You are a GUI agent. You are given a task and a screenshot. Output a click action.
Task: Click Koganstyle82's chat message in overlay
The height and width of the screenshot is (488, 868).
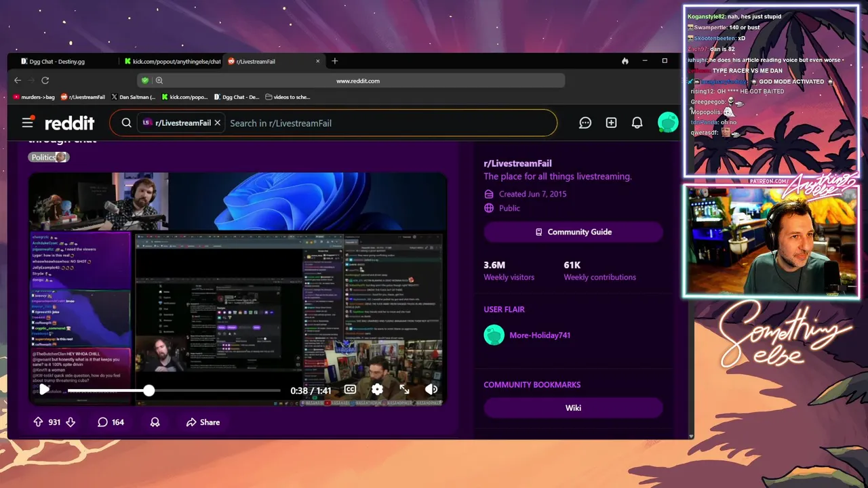pyautogui.click(x=734, y=16)
